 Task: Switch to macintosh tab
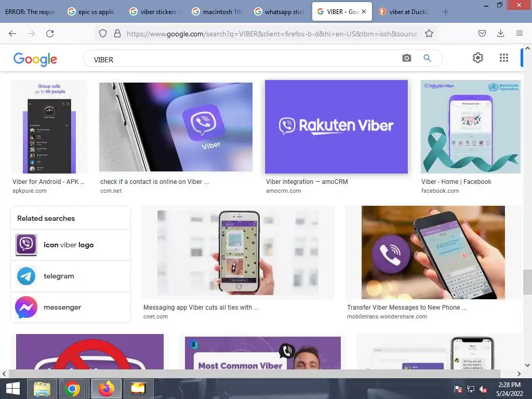click(217, 12)
